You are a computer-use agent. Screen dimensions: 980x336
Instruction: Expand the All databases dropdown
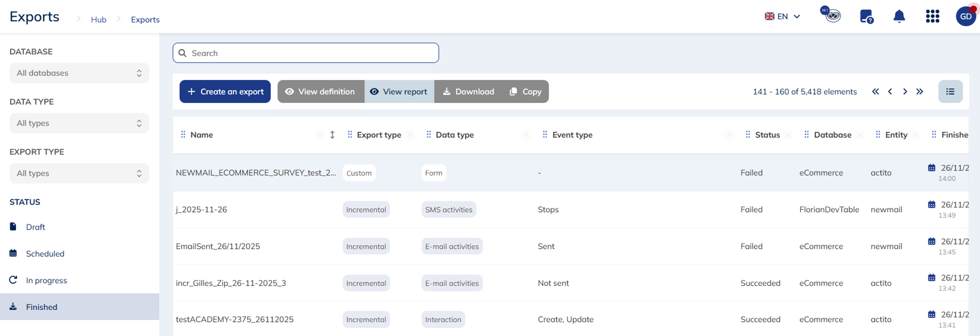tap(79, 73)
